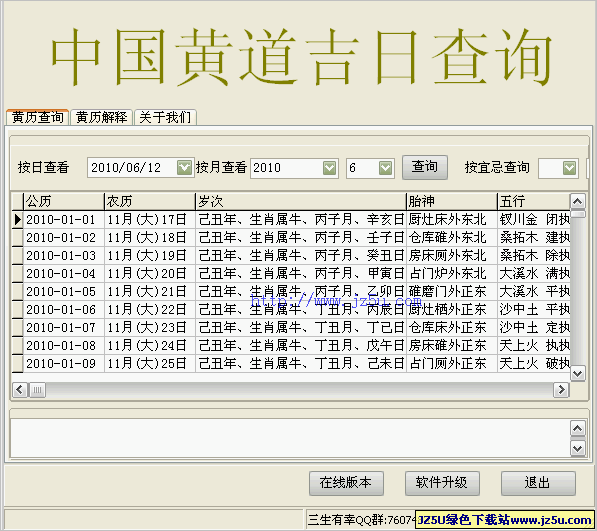Viewport: 597px width, 531px height.
Task: Click the horizontal scroll left arrow
Action: (x=20, y=390)
